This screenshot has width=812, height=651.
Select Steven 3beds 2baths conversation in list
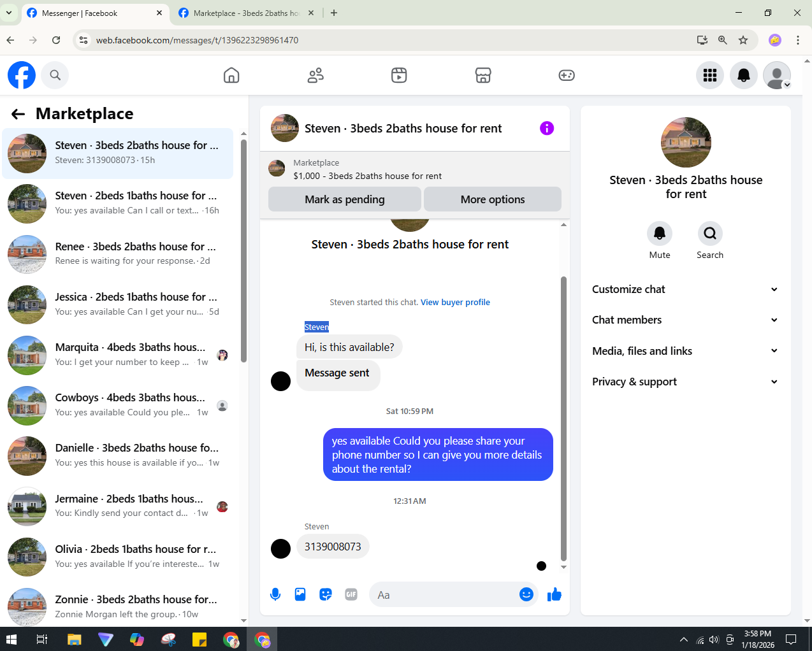coord(118,154)
